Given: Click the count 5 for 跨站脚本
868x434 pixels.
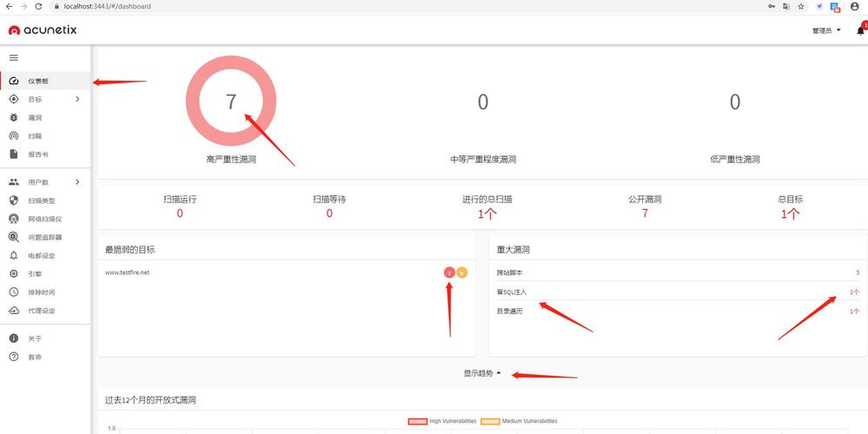Looking at the screenshot, I should (858, 273).
